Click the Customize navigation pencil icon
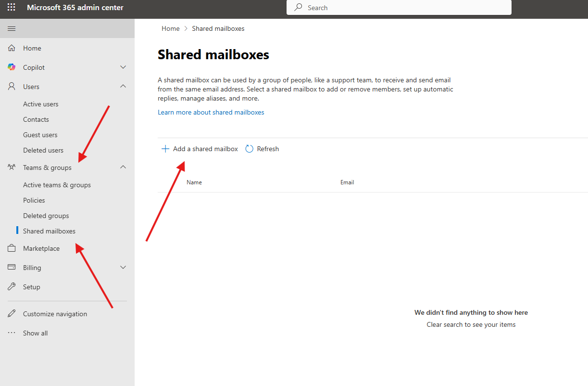588x386 pixels. [12, 314]
